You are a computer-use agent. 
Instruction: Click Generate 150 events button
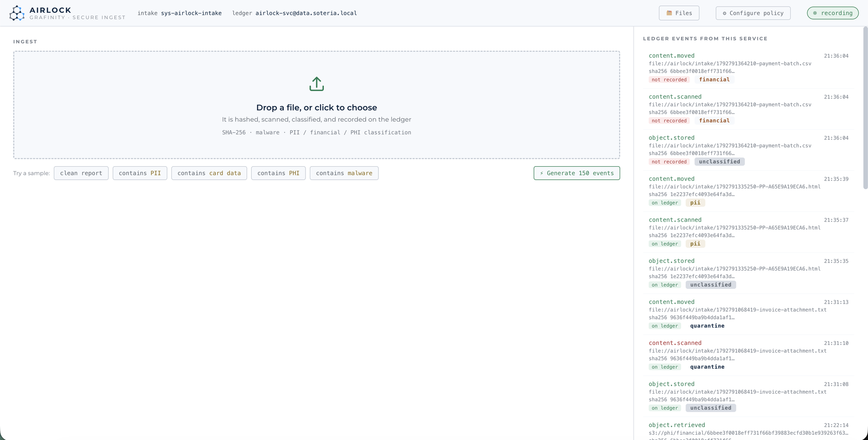pos(577,173)
